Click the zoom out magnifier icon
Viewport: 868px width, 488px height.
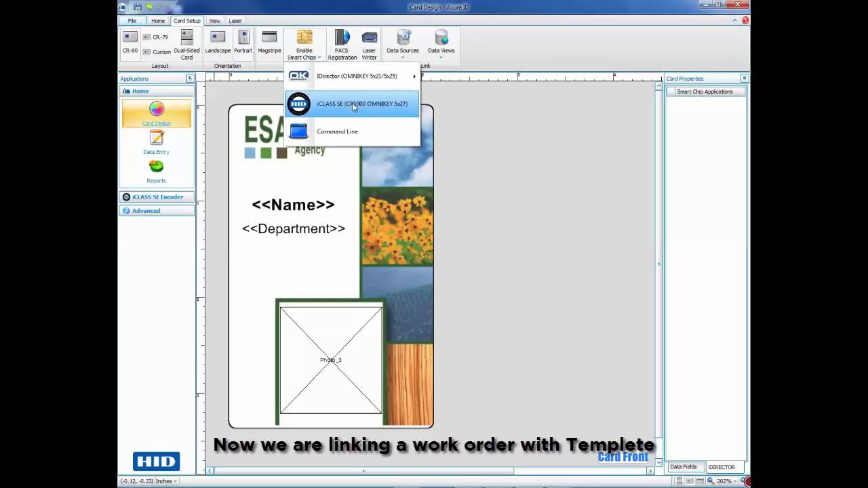coord(710,481)
